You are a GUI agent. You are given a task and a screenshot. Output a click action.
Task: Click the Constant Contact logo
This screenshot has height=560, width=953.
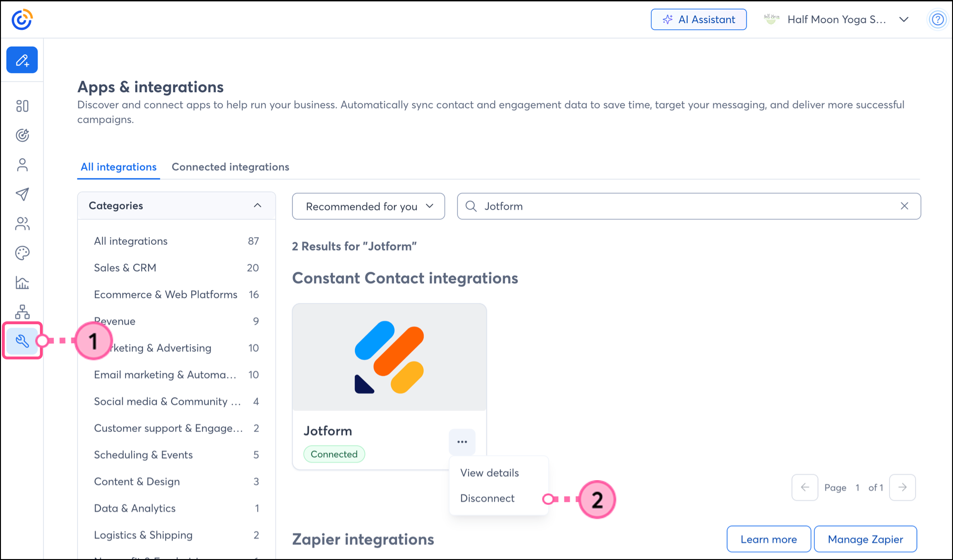pyautogui.click(x=22, y=19)
